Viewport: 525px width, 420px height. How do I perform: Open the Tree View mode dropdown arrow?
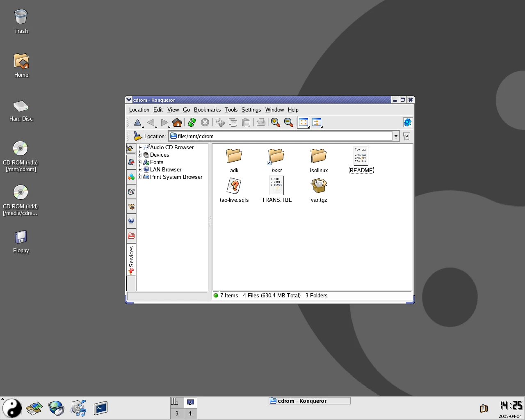point(322,127)
